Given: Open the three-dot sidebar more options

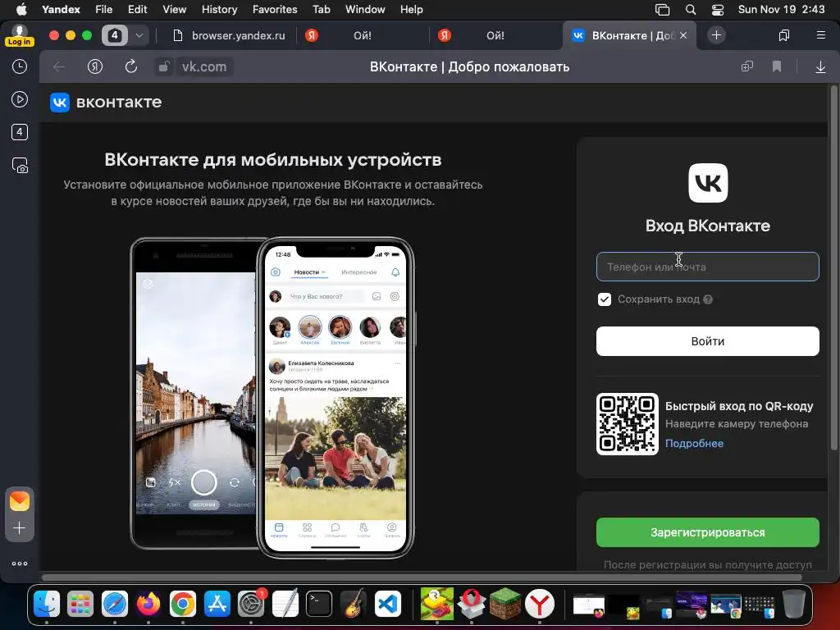Looking at the screenshot, I should point(20,564).
